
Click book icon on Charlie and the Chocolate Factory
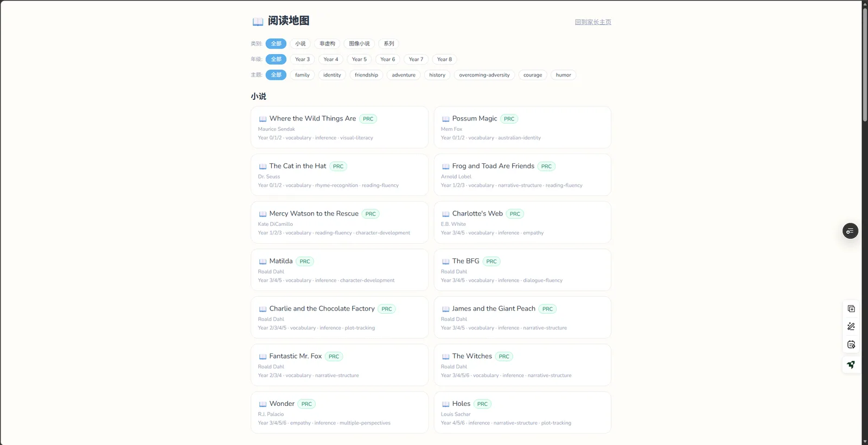pyautogui.click(x=263, y=309)
